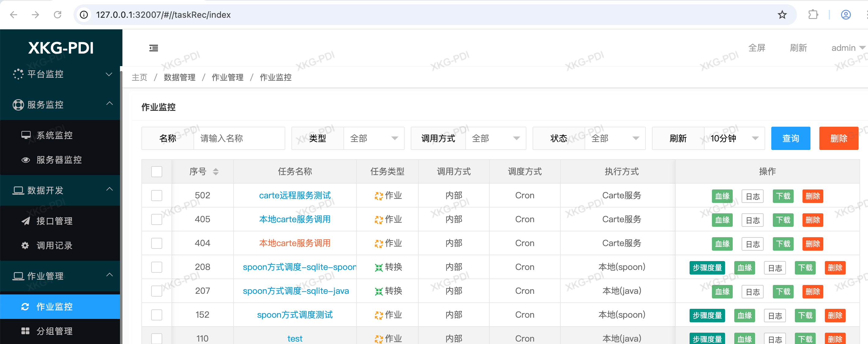The image size is (868, 344).
Task: Check the checkbox beside task 208
Action: click(157, 267)
